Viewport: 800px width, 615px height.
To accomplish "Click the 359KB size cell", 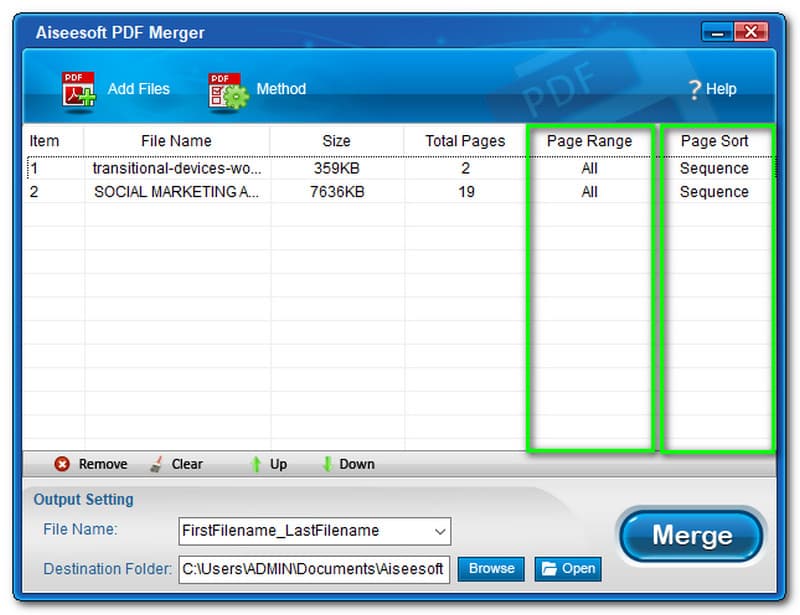I will (337, 168).
